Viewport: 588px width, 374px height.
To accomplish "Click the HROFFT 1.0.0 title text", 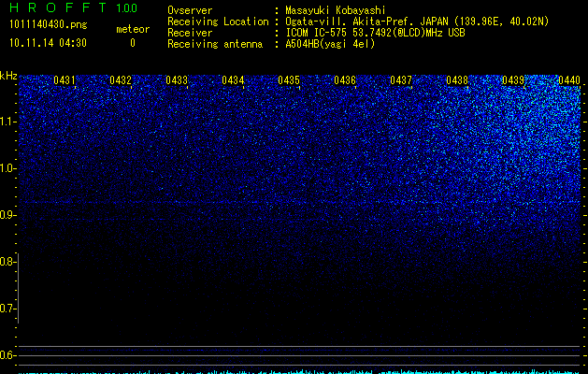I will (x=73, y=7).
